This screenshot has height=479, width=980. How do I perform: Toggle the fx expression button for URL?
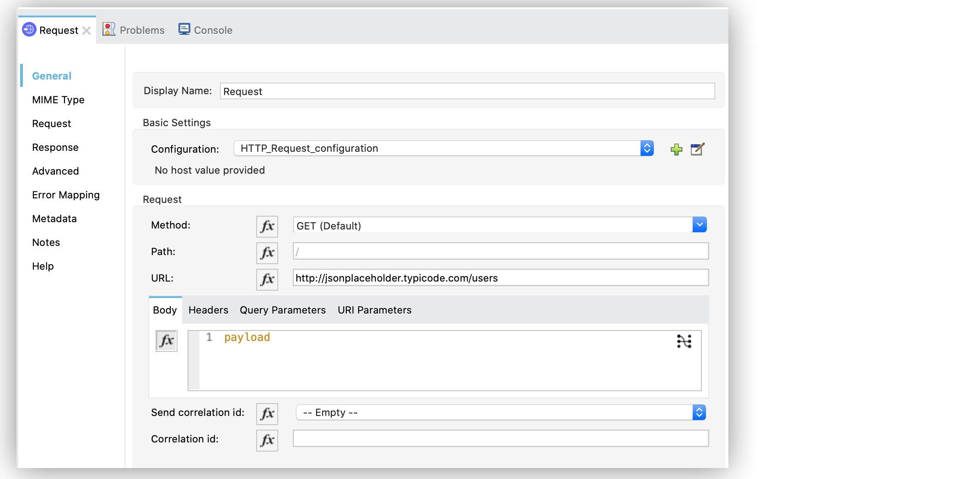[267, 279]
